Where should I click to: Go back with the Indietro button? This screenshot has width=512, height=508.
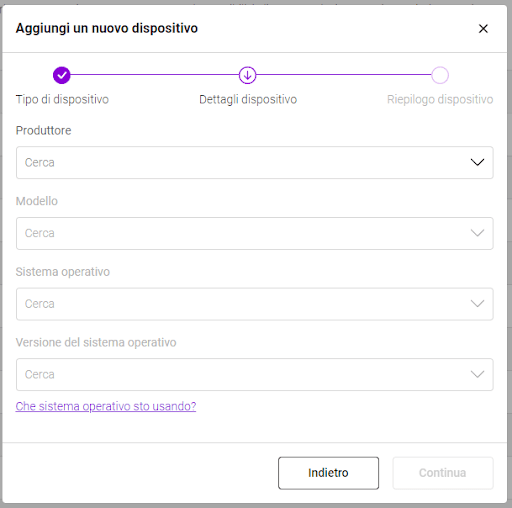328,473
